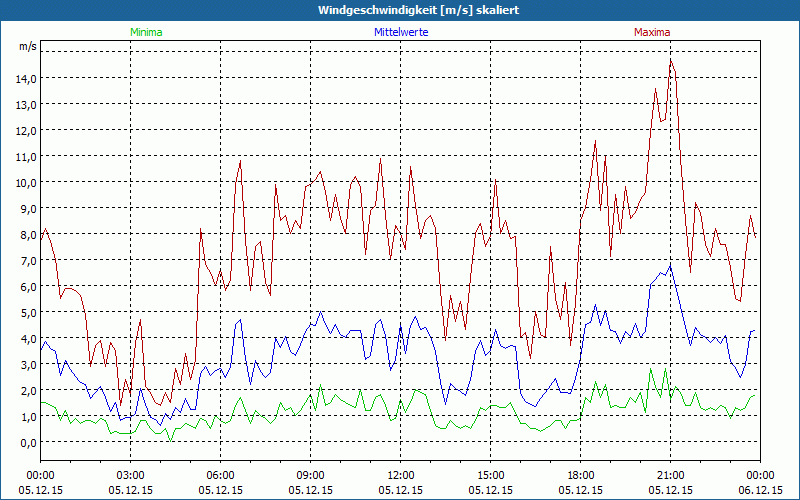Click the 0,0 y-axis value

(26, 442)
